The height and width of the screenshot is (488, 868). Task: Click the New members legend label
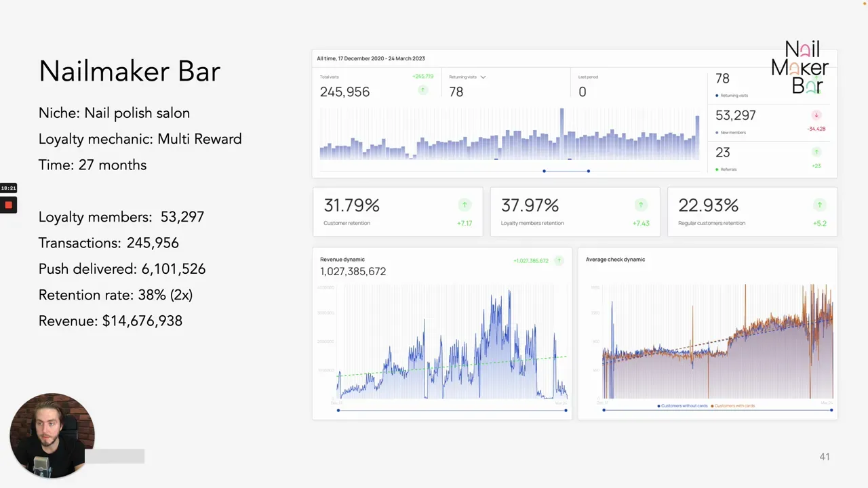(x=730, y=132)
